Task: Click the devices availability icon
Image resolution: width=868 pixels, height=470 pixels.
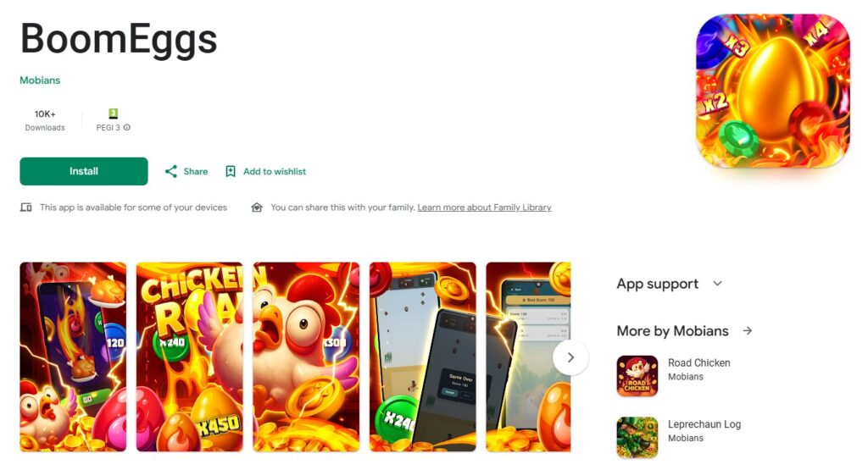Action: [x=26, y=207]
